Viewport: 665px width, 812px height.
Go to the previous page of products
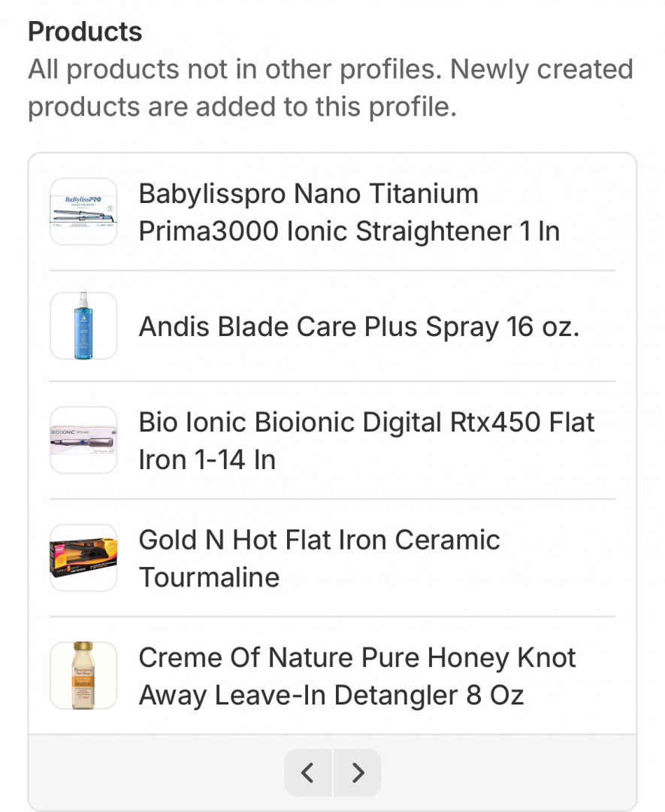[307, 772]
